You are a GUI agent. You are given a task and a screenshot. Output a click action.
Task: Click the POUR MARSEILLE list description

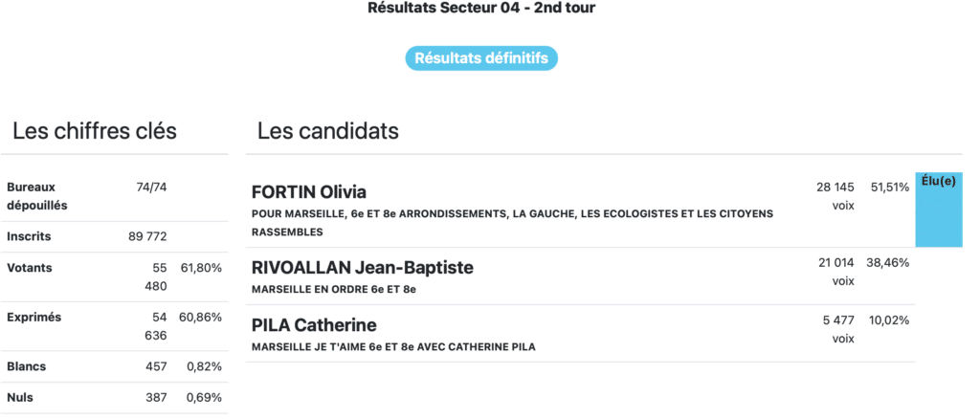point(512,212)
